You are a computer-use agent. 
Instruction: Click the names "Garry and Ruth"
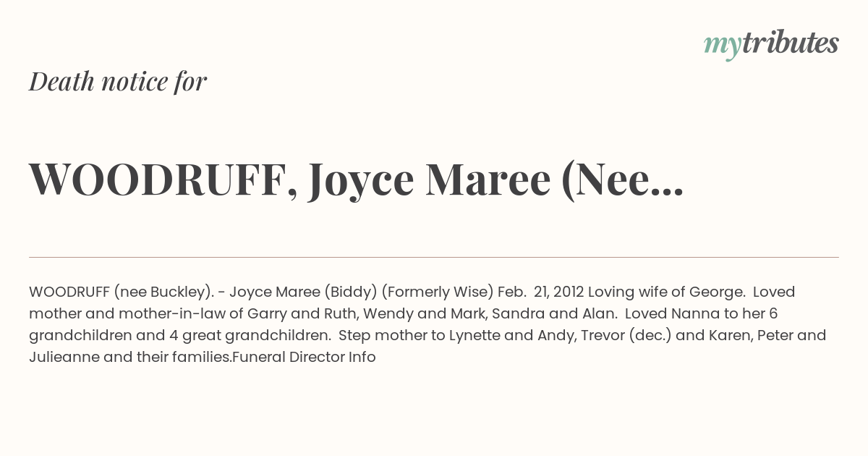point(307,314)
